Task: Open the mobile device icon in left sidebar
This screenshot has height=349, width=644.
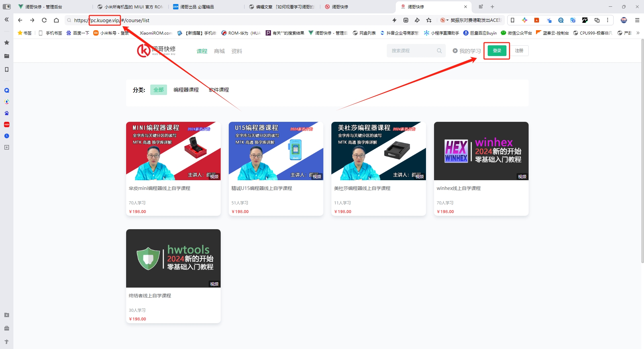Action: click(x=7, y=69)
